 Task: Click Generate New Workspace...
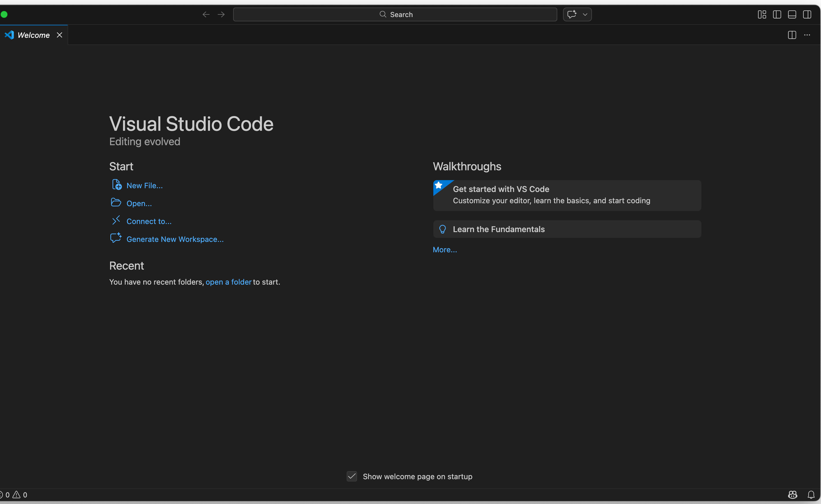click(x=175, y=239)
